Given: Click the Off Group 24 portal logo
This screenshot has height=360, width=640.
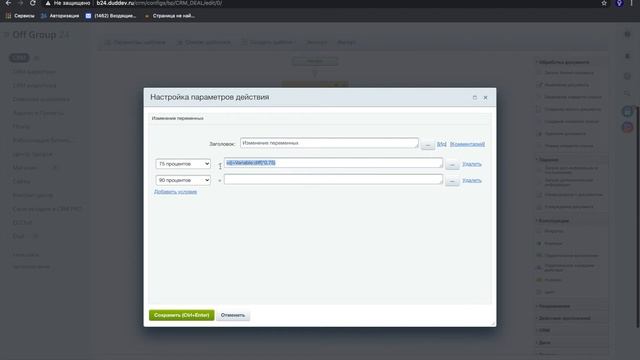Looking at the screenshot, I should coord(41,35).
